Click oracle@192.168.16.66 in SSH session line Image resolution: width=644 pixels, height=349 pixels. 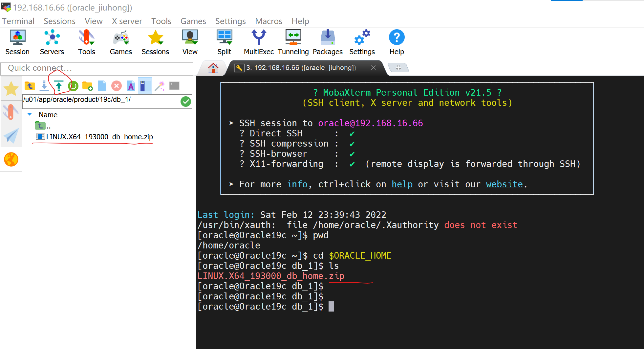tap(370, 123)
